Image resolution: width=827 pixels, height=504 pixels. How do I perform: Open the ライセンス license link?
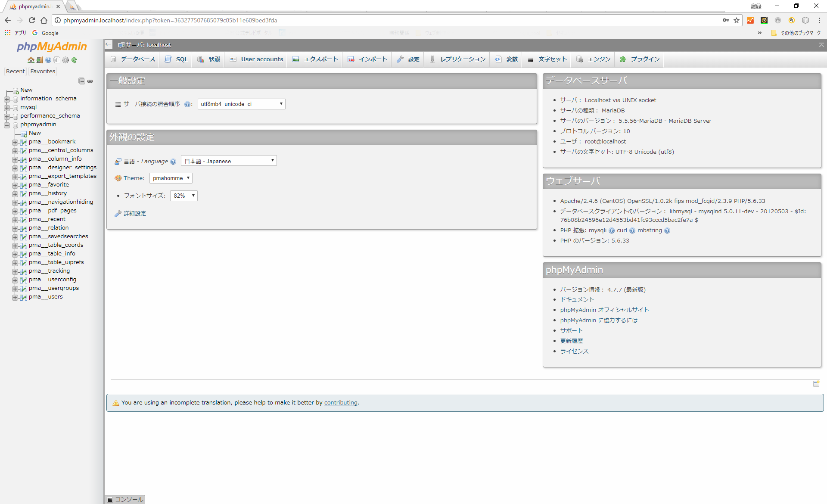coord(574,352)
